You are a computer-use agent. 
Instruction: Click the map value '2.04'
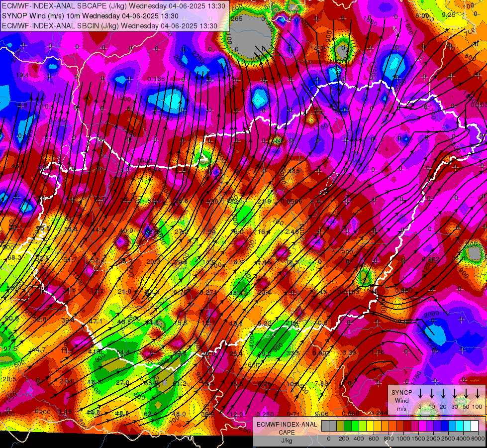click(66, 381)
